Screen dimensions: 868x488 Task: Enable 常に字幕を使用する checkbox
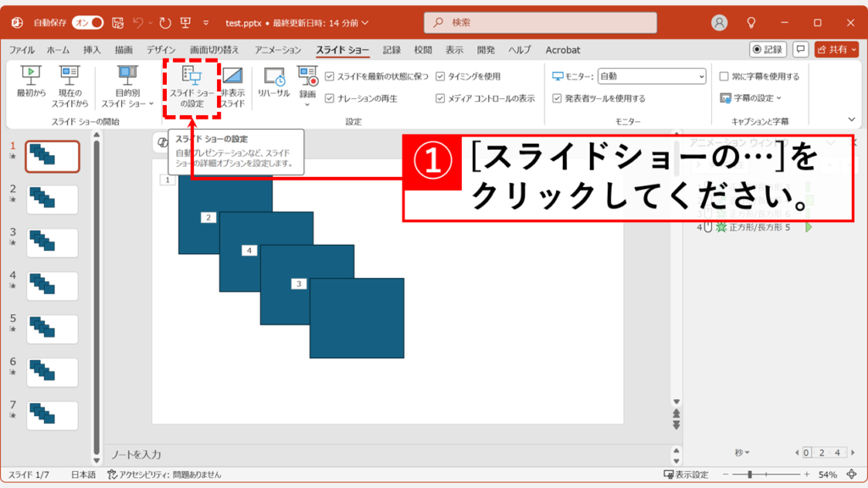point(724,76)
